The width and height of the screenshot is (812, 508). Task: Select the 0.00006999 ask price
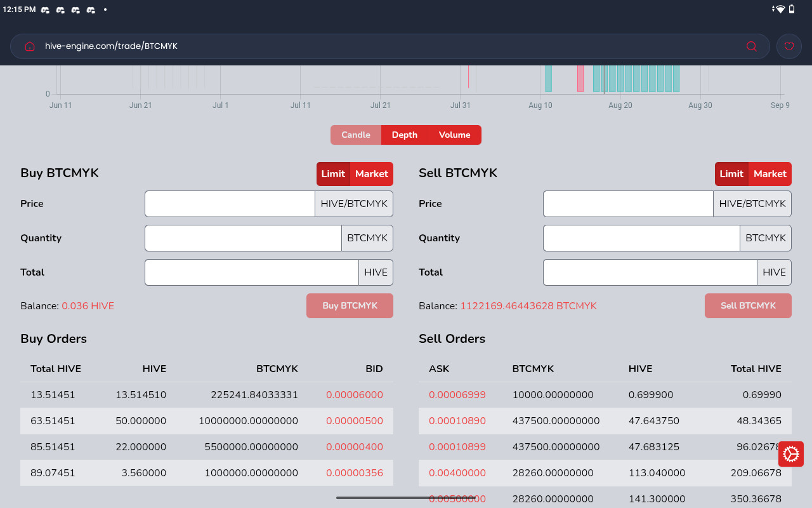[457, 395]
